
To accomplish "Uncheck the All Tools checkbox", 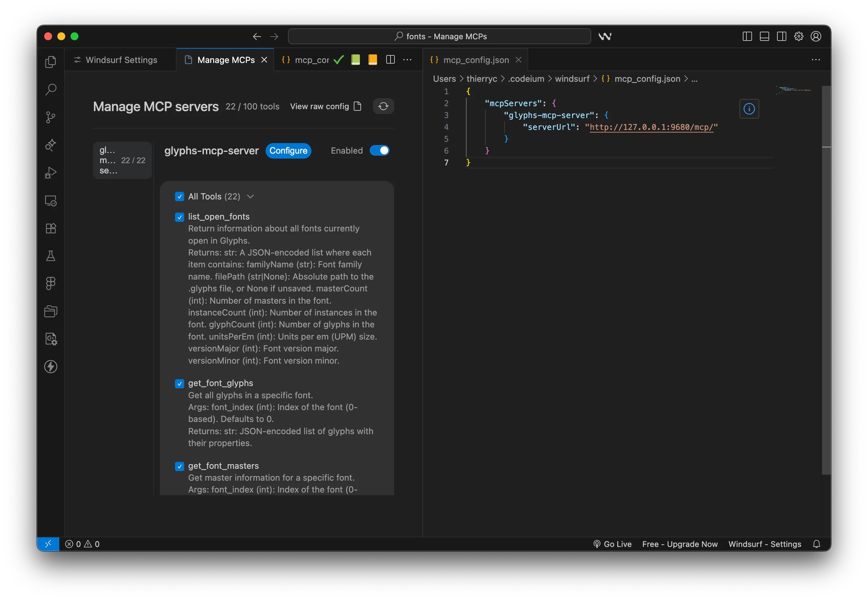I will [x=180, y=196].
